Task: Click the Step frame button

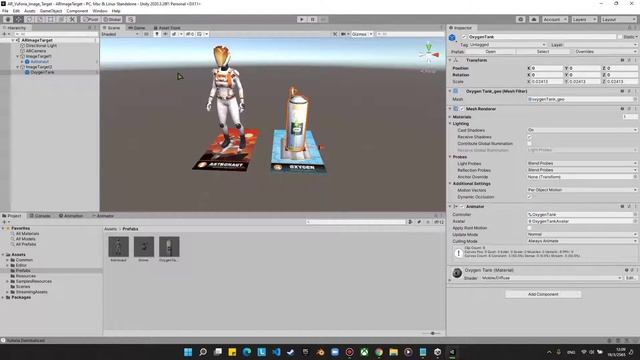Action: [x=323, y=19]
